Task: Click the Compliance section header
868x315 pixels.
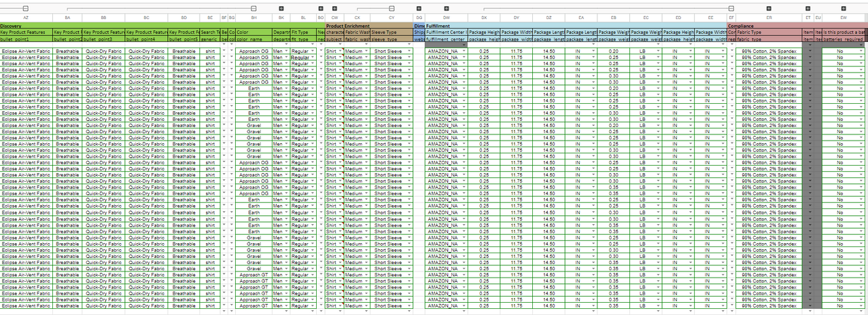Action: pyautogui.click(x=797, y=26)
